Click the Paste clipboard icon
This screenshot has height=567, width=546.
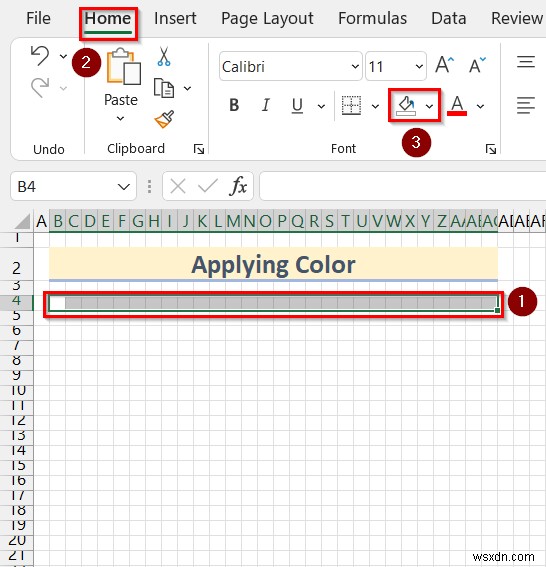(x=124, y=67)
